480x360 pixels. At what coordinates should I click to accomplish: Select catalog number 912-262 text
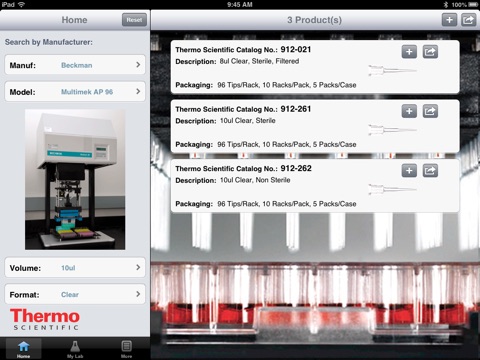pyautogui.click(x=296, y=168)
